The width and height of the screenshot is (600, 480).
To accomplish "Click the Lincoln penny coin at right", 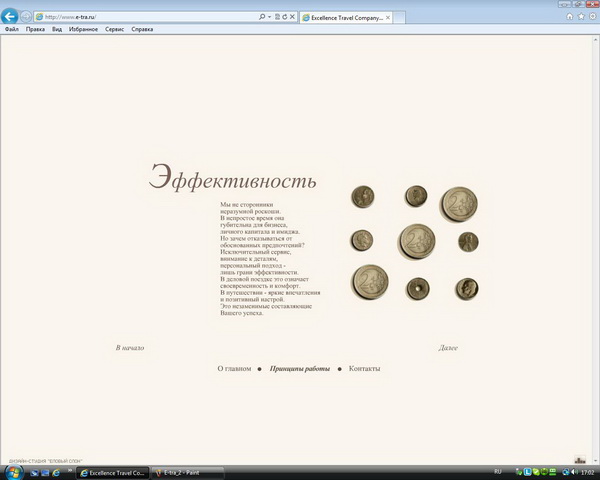I will [468, 242].
